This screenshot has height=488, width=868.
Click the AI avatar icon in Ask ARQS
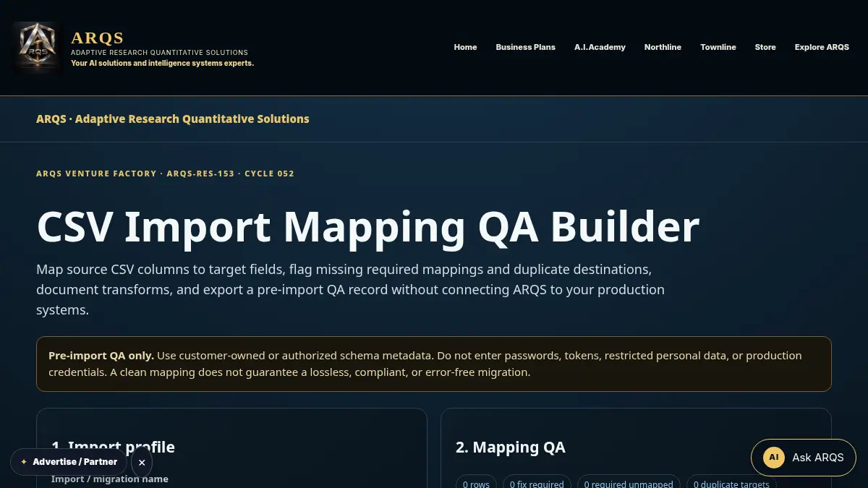[x=773, y=458]
